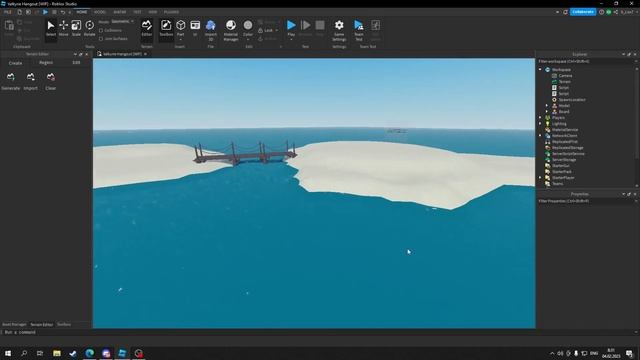The image size is (640, 360).
Task: Click the Generate terrain tool
Action: tap(11, 81)
